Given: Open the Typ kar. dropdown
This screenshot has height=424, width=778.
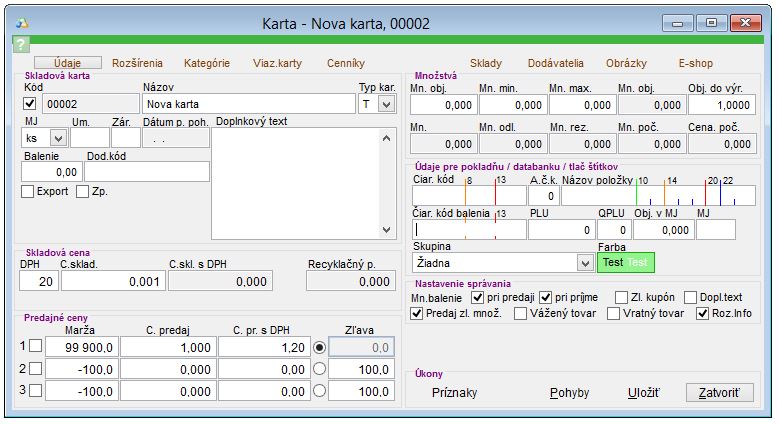Looking at the screenshot, I should [387, 104].
